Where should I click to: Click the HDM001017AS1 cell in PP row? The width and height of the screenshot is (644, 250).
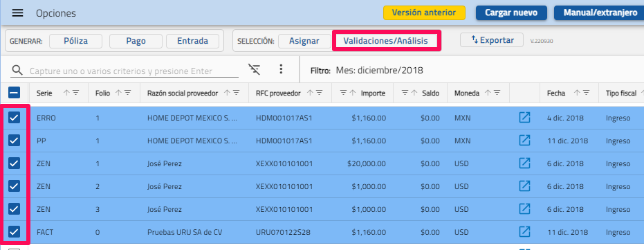(284, 141)
